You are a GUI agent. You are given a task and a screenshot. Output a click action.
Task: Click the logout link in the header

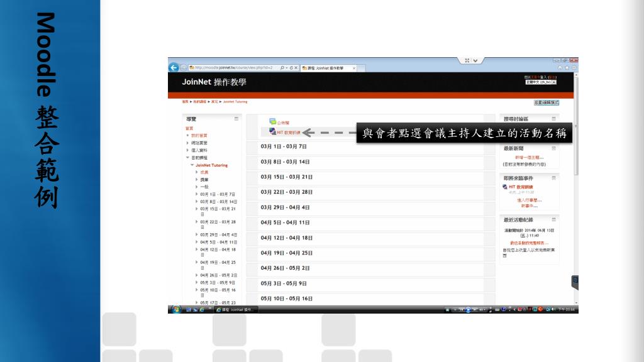point(552,77)
